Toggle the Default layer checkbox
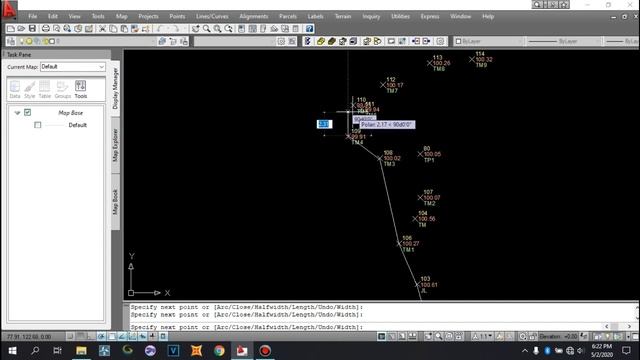This screenshot has width=640, height=360. (38, 125)
